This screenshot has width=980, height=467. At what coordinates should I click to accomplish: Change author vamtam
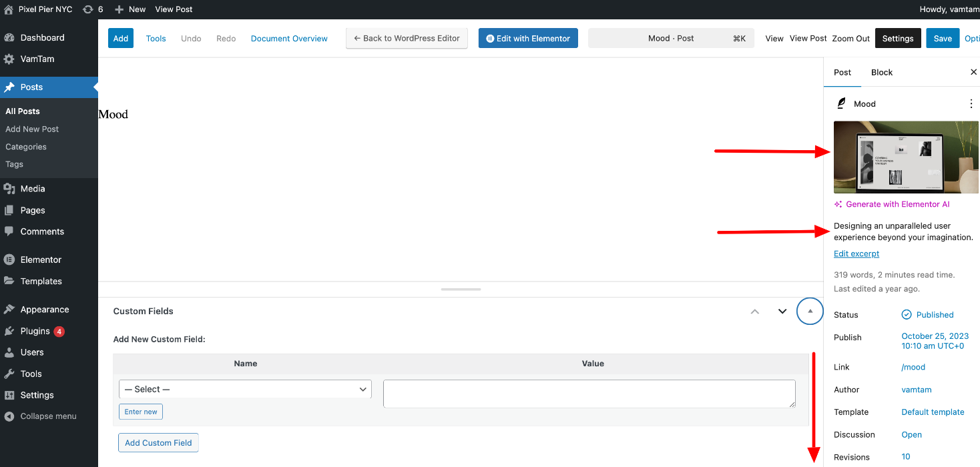click(917, 390)
